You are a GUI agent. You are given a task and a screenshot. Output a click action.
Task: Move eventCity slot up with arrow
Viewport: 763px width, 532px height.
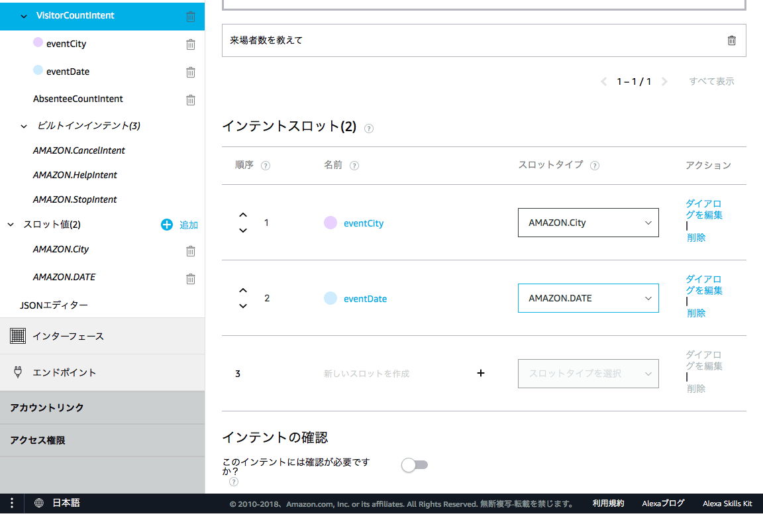pyautogui.click(x=243, y=215)
